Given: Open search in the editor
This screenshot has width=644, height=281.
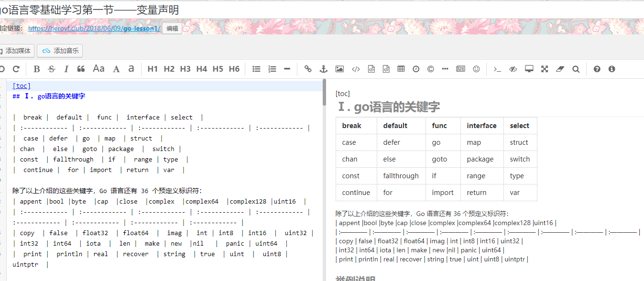Looking at the screenshot, I should pyautogui.click(x=576, y=69).
